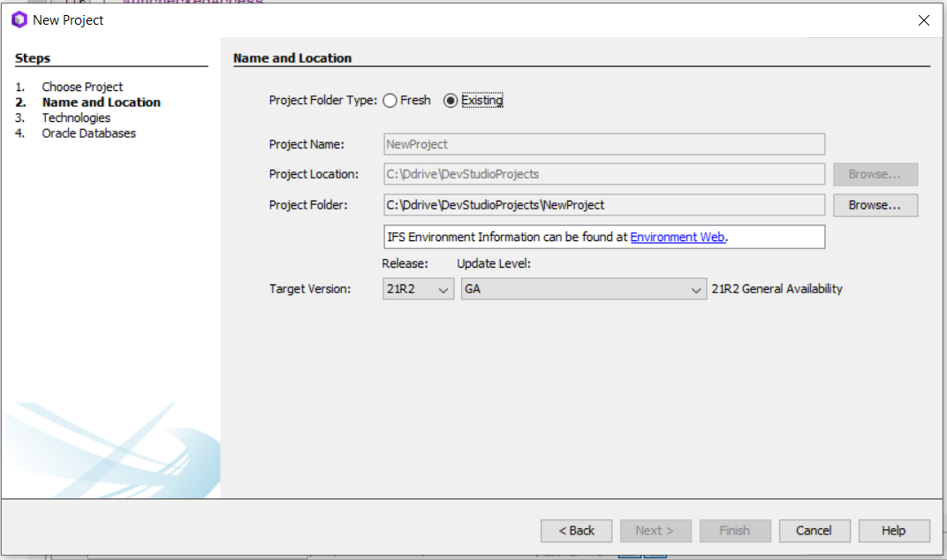The image size is (947, 560).
Task: Open the Update Level GA dropdown
Action: [583, 289]
